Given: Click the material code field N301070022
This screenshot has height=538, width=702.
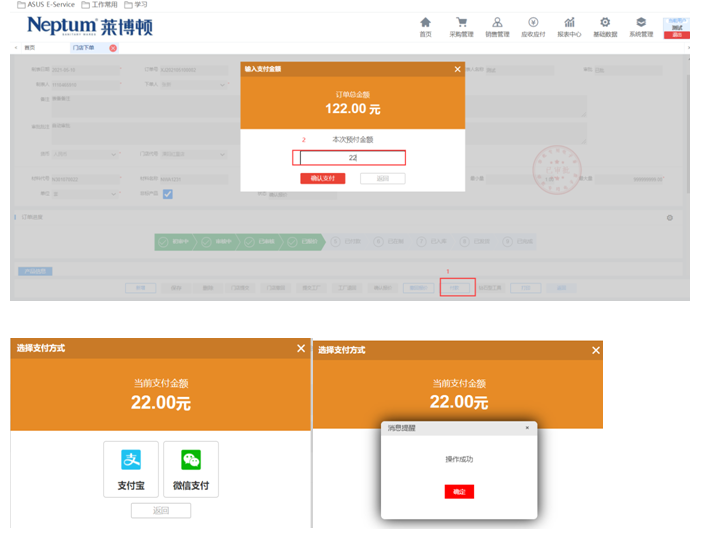Looking at the screenshot, I should (x=86, y=179).
